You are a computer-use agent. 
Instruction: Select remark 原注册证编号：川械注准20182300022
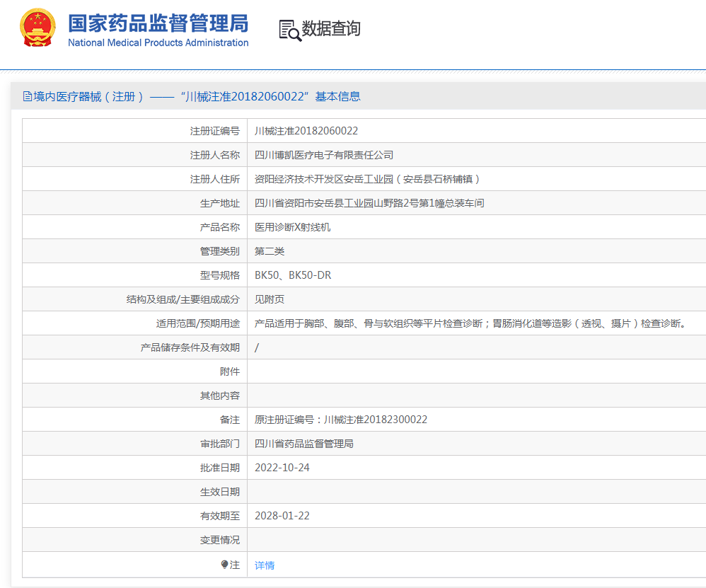[341, 420]
